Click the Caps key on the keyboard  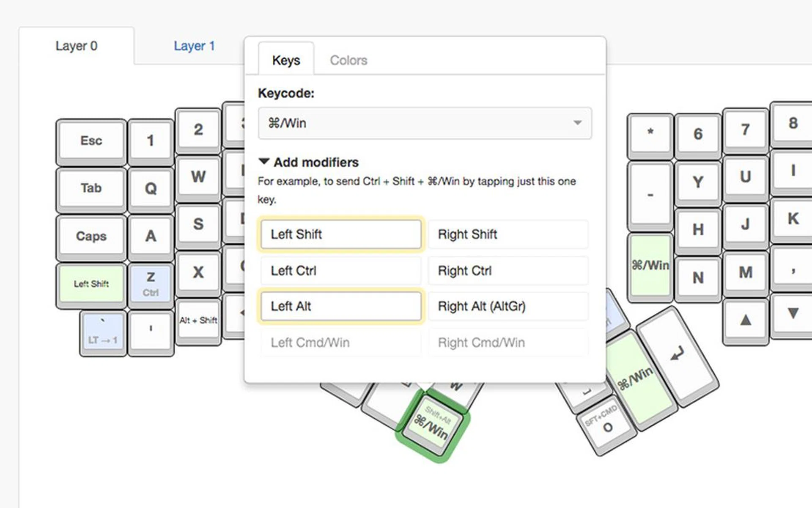[x=91, y=235]
